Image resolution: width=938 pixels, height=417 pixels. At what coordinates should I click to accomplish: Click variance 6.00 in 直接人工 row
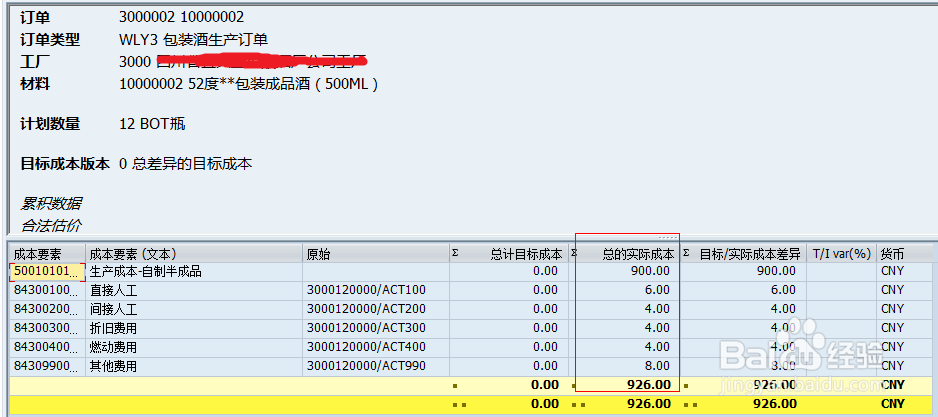point(782,290)
